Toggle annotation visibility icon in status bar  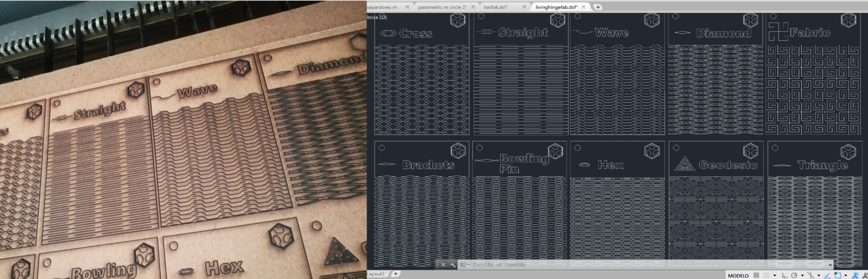coord(855,276)
